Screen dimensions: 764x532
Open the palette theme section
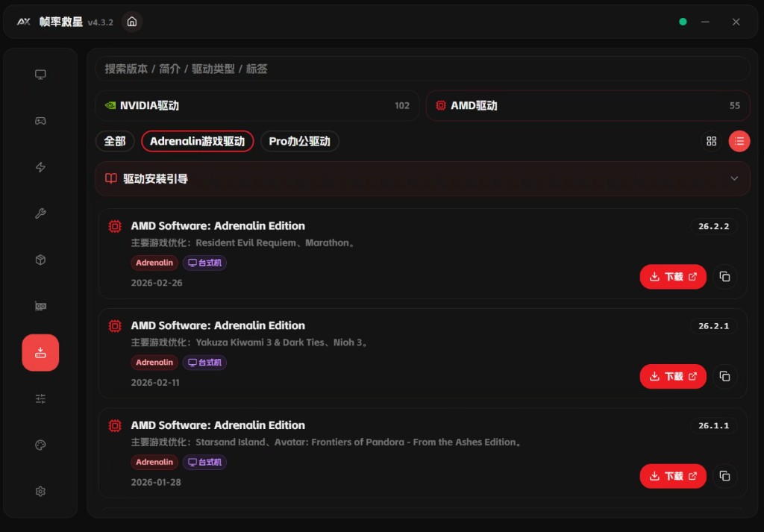(x=40, y=445)
